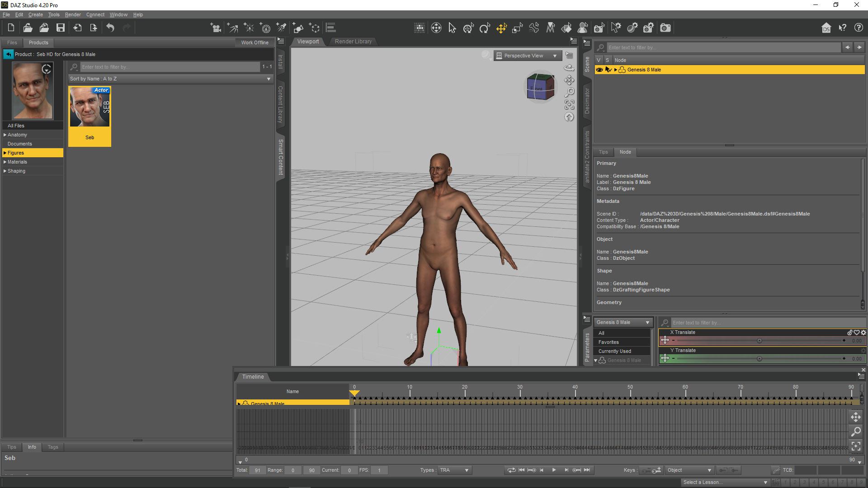Open the Select a Lesson dropdown
This screenshot has width=868, height=488.
tap(725, 483)
